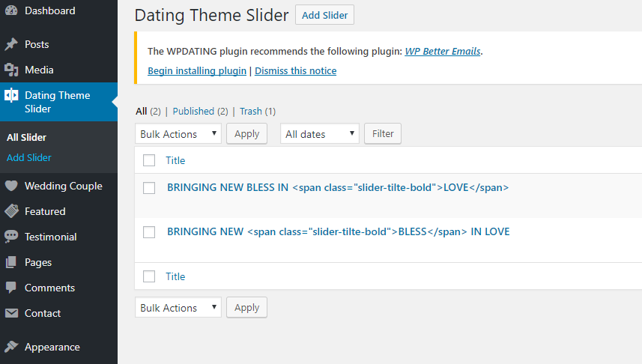Check the box for the slider ending in IN LOVE

[149, 232]
